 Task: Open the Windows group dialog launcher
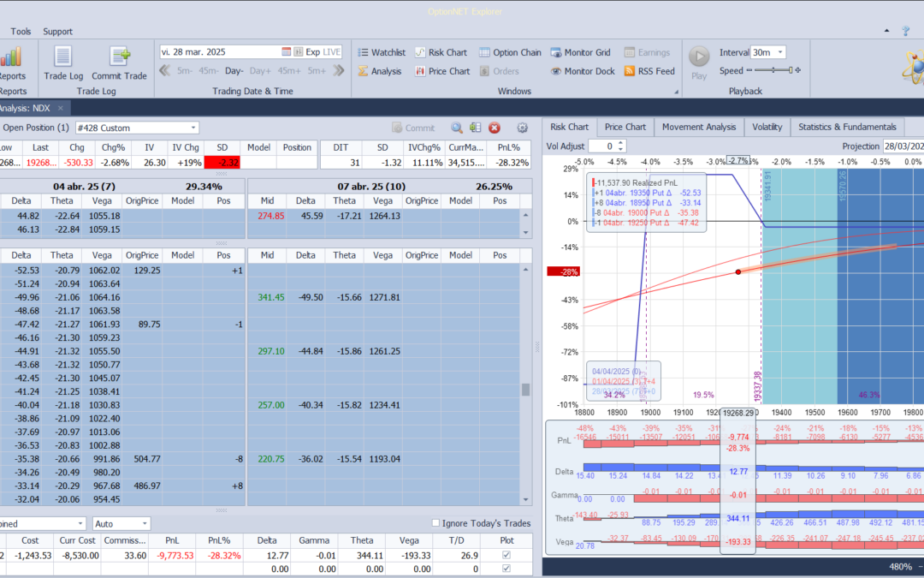(x=677, y=92)
